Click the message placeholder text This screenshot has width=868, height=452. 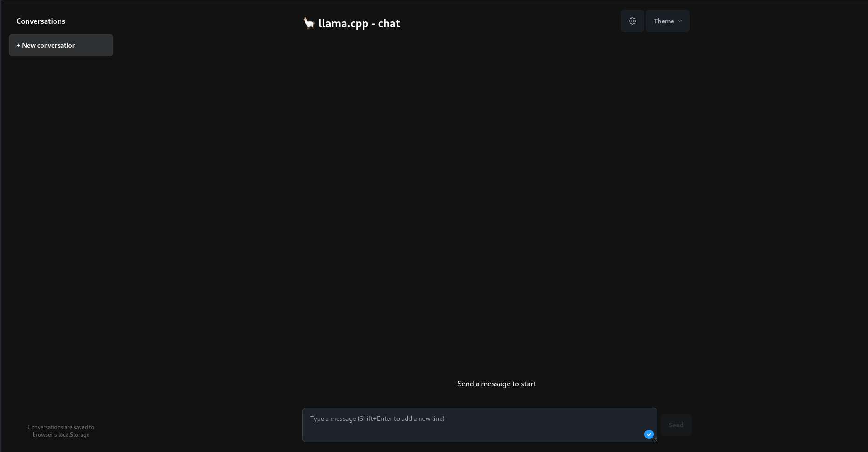click(x=377, y=418)
